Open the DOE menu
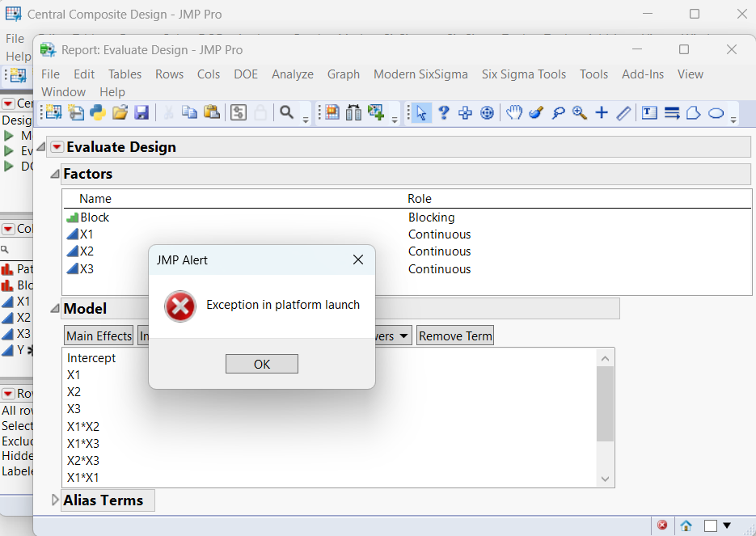 pyautogui.click(x=246, y=74)
